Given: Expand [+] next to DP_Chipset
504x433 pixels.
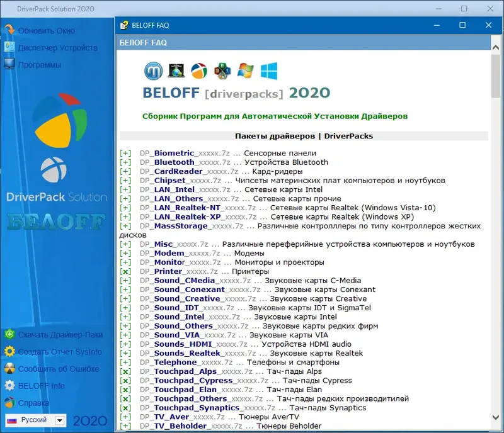Looking at the screenshot, I should [125, 181].
